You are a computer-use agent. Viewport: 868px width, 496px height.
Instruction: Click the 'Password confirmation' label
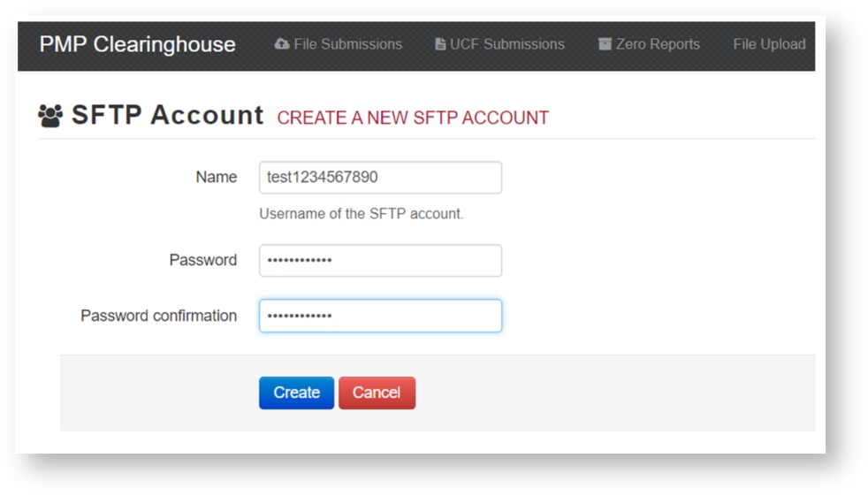pyautogui.click(x=159, y=316)
